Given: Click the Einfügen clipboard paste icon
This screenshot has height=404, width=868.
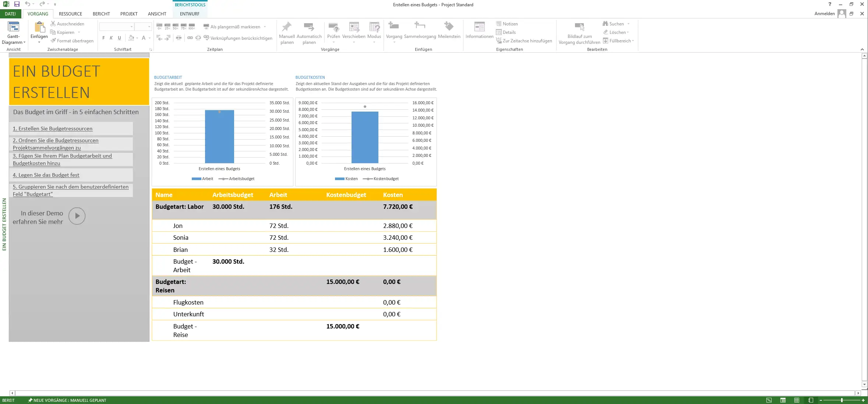Looking at the screenshot, I should tap(39, 27).
